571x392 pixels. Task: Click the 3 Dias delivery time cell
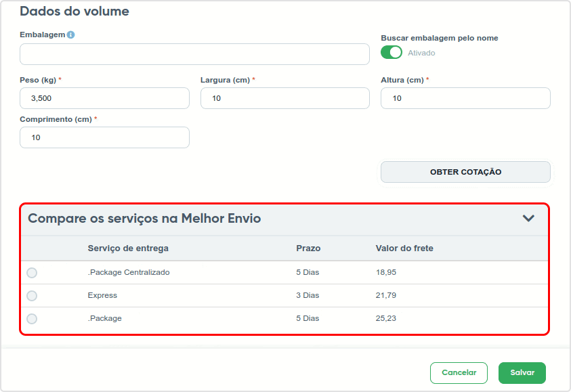308,295
